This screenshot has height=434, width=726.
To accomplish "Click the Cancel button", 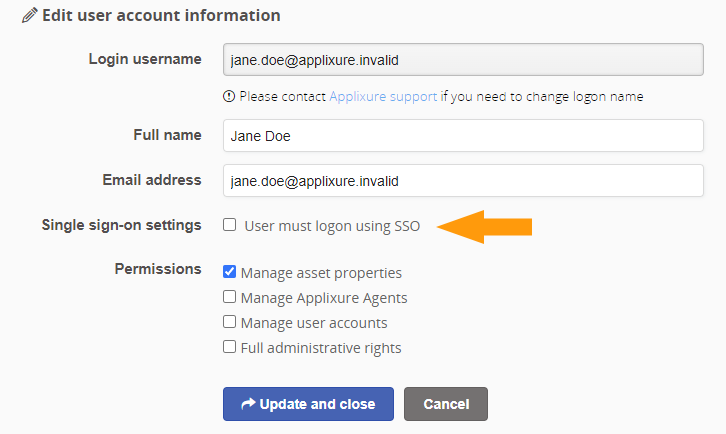I will tap(446, 404).
